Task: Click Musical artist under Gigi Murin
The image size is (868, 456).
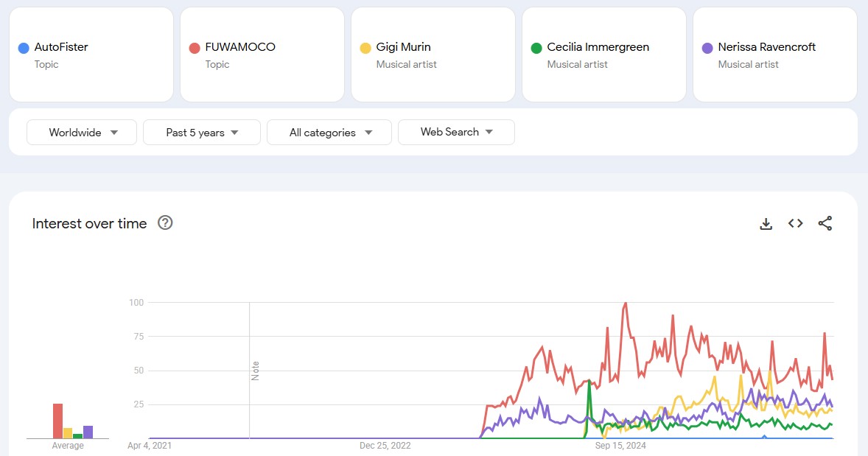Action: click(x=406, y=65)
